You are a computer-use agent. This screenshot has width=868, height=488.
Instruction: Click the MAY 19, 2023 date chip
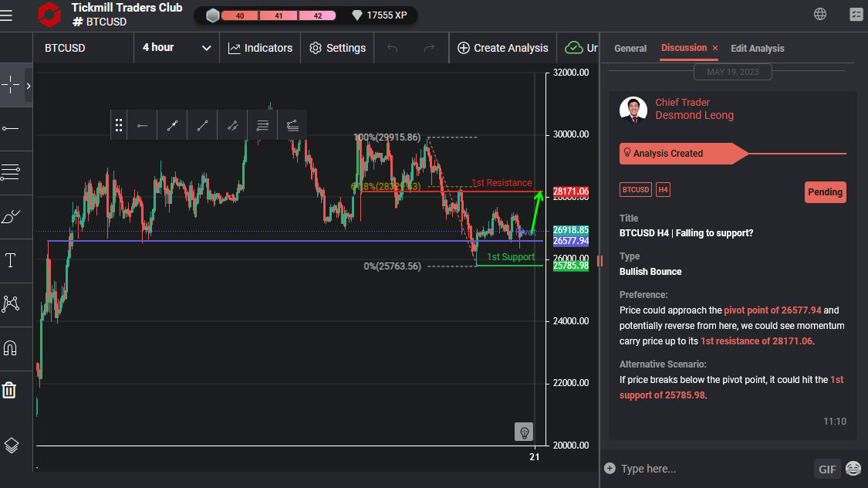[732, 72]
